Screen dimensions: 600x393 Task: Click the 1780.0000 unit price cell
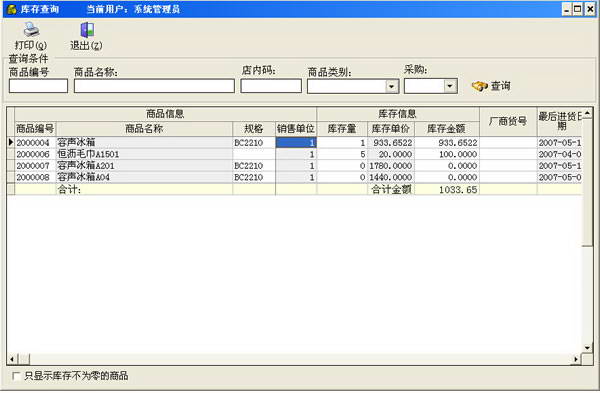tap(391, 166)
